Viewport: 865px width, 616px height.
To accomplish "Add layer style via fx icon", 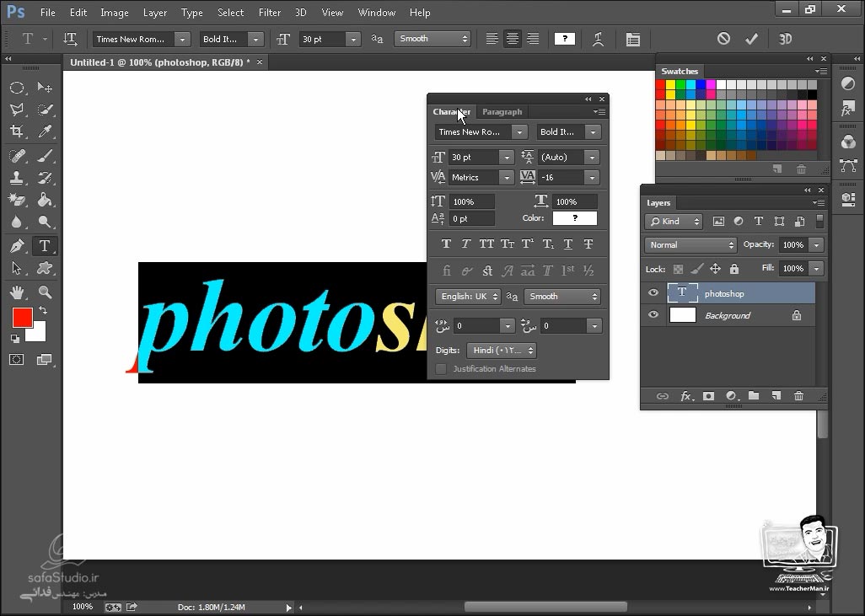I will tap(685, 396).
